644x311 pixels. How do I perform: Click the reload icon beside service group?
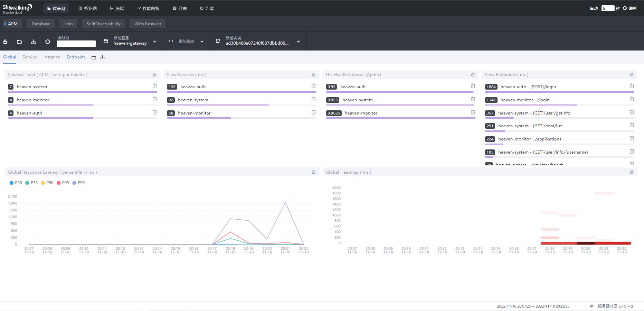48,42
